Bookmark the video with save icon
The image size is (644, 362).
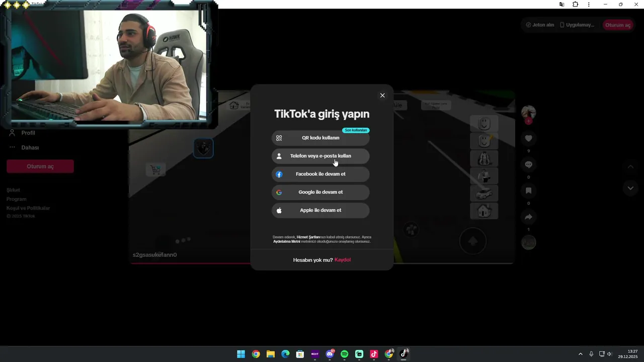coord(528,191)
